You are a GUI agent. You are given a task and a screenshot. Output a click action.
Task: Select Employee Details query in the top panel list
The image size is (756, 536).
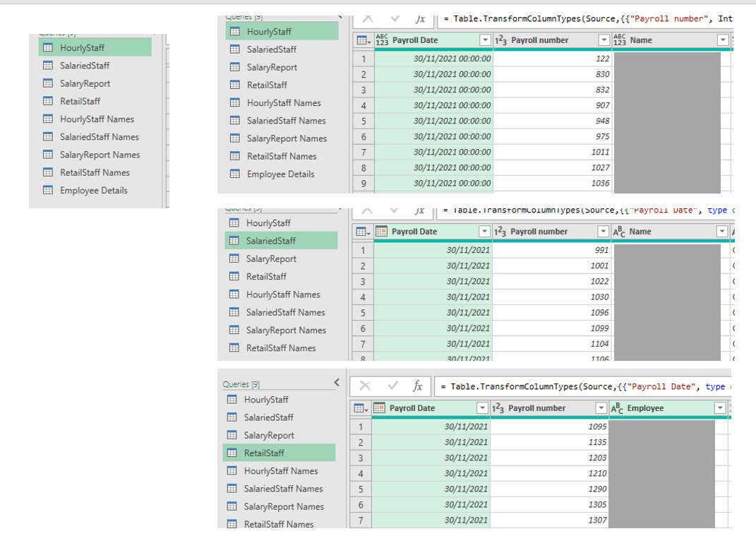point(282,174)
